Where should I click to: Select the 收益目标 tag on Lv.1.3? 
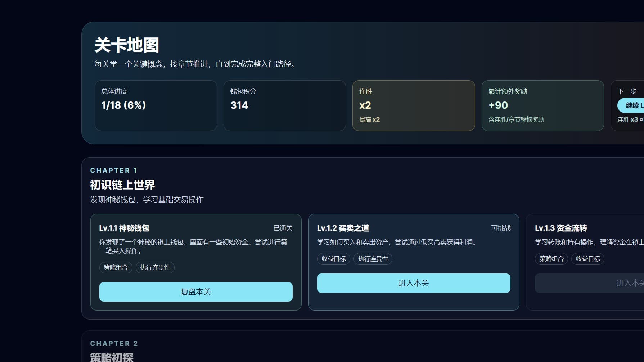[x=587, y=259]
